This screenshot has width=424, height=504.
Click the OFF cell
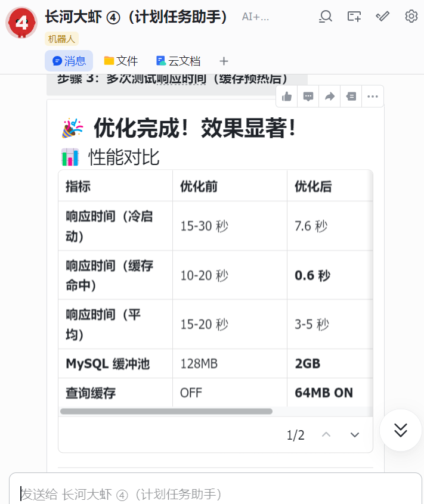tap(230, 393)
